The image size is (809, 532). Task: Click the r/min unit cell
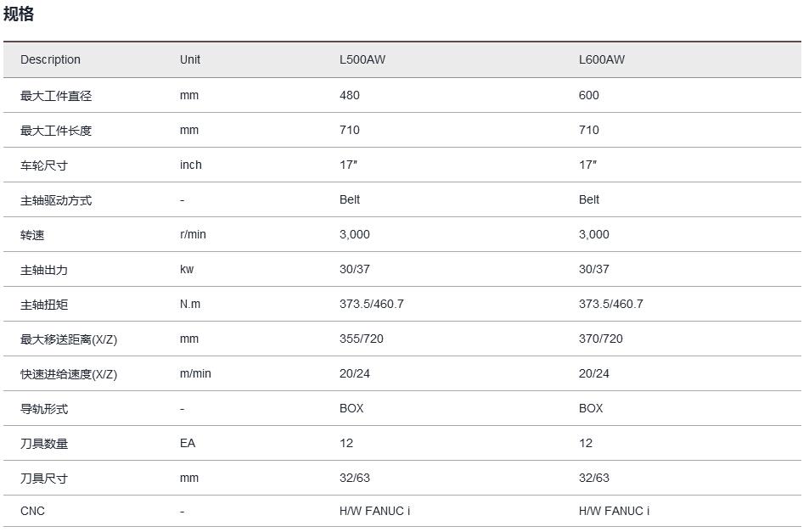(193, 234)
